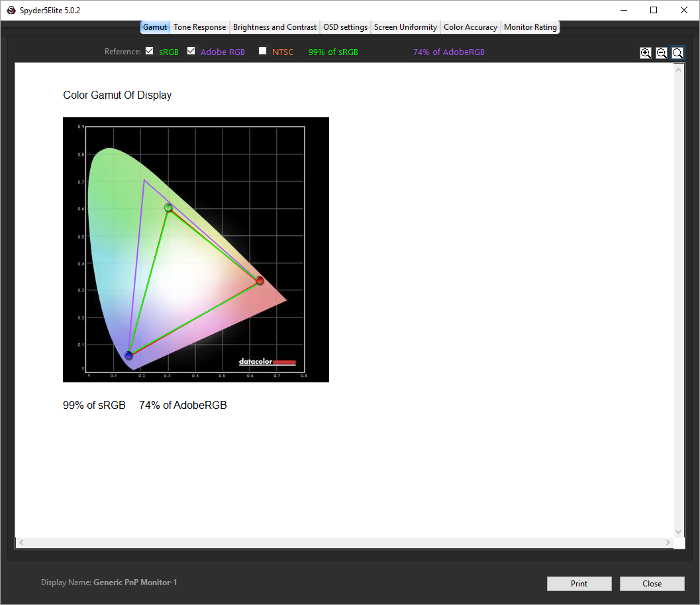
Task: Click the Print button
Action: [x=579, y=584]
